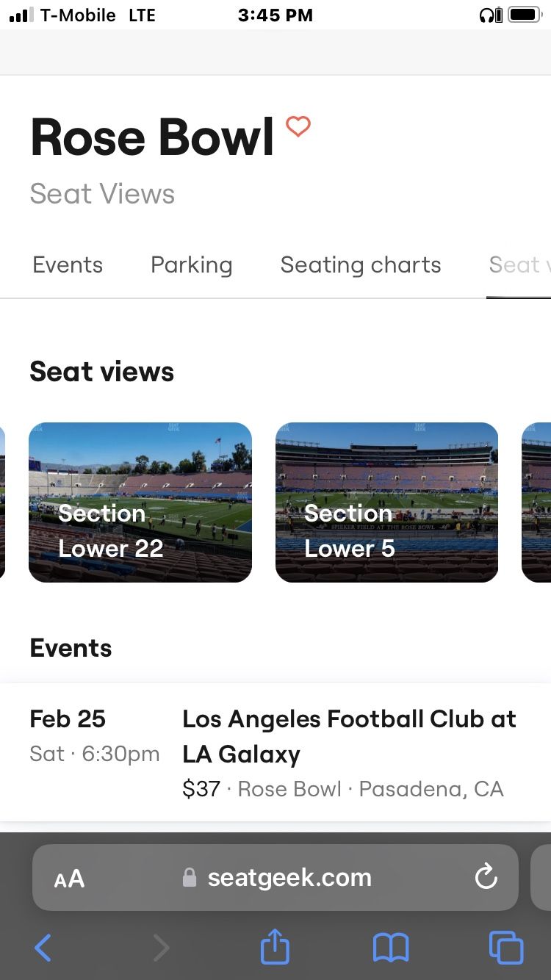Open the Safari share sheet
The image size is (551, 980).
[275, 946]
